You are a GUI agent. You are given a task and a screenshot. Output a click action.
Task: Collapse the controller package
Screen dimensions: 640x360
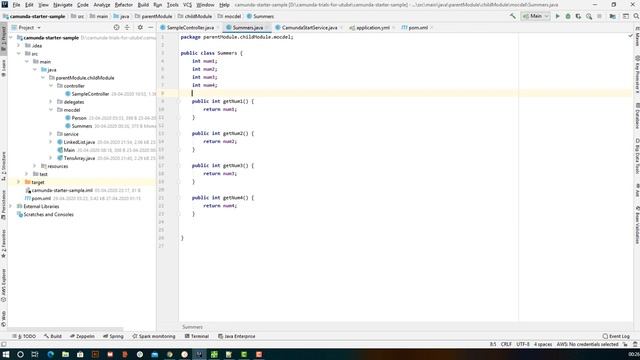point(51,86)
